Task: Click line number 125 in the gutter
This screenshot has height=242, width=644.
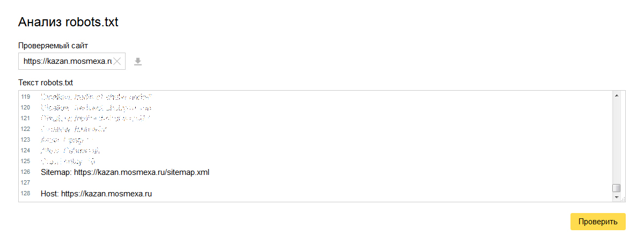Action: [x=25, y=161]
